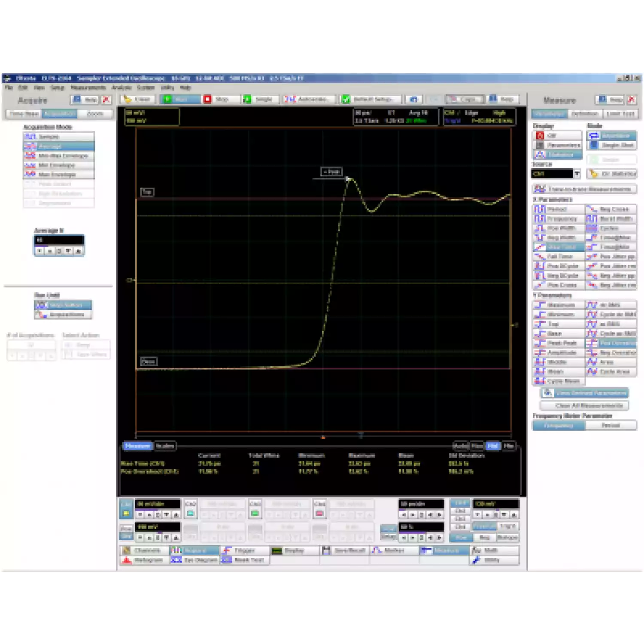Toggle the yellow Ch1 channel button
The height and width of the screenshot is (644, 644).
click(126, 513)
